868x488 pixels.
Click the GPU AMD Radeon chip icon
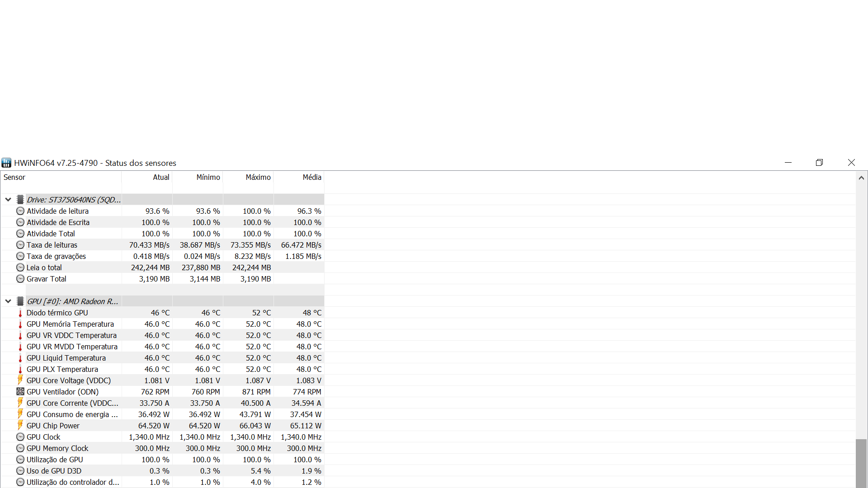pos(20,301)
